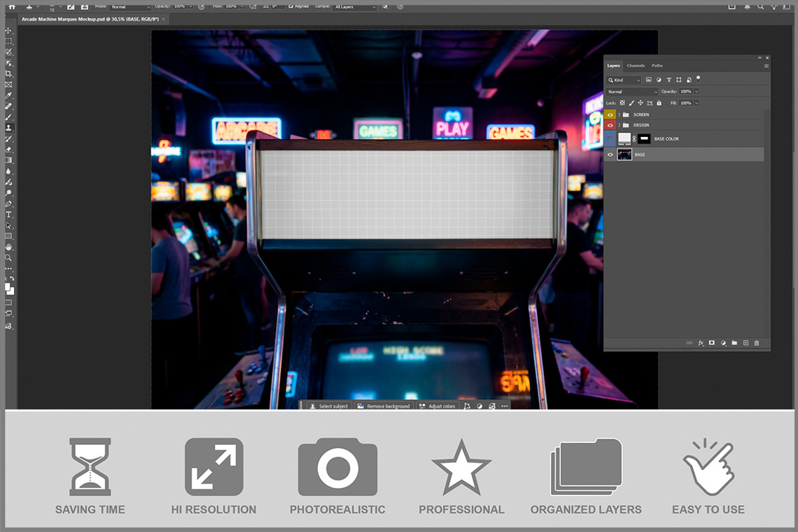
Task: Open the Kind filter dropdown
Action: click(623, 80)
